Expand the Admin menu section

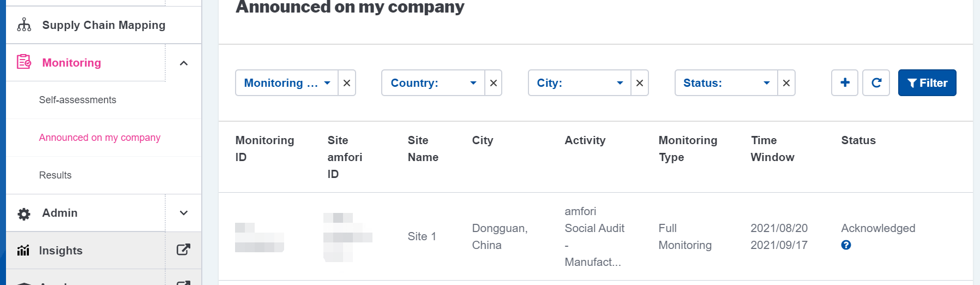[184, 213]
